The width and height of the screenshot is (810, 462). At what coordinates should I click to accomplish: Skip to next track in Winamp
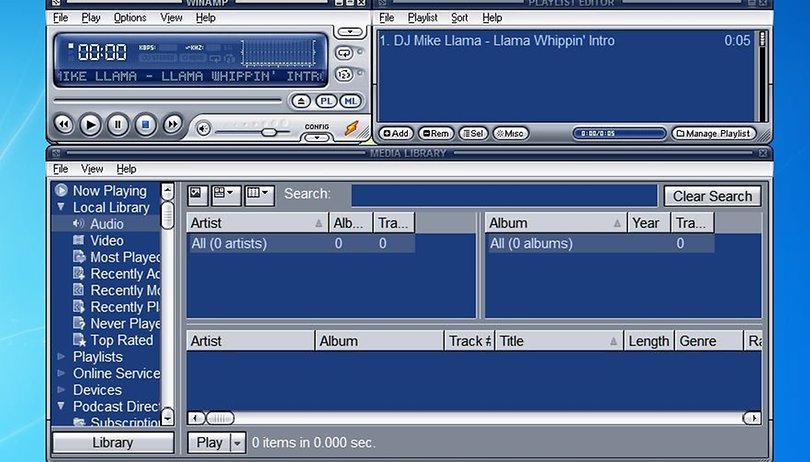point(173,125)
